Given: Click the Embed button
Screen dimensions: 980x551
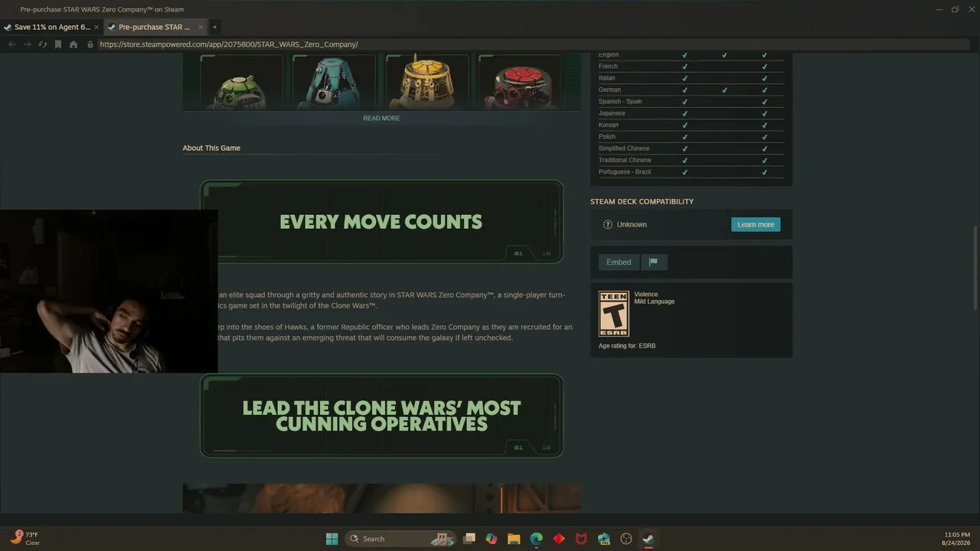Looking at the screenshot, I should (619, 262).
